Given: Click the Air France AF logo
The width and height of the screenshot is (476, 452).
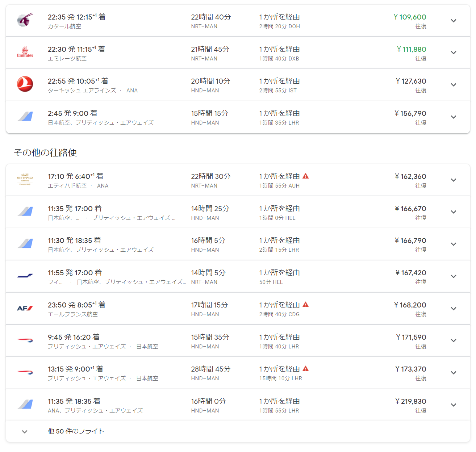Looking at the screenshot, I should point(25,308).
